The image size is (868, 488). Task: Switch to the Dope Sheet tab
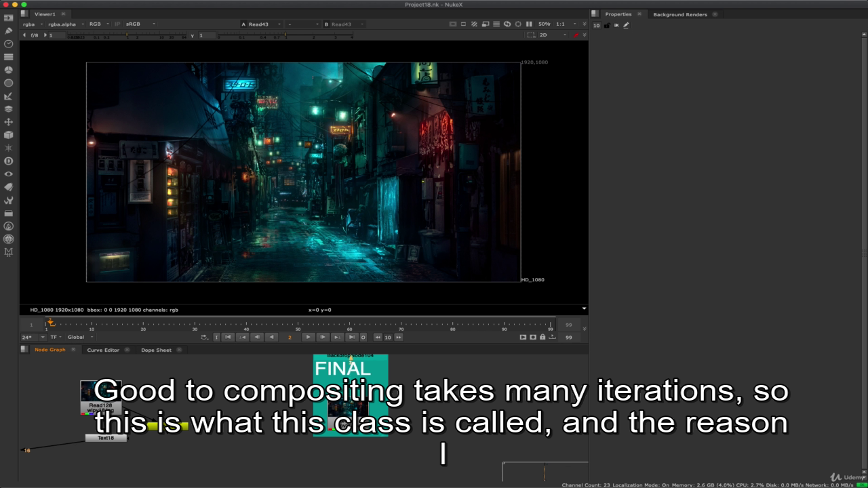(x=156, y=350)
